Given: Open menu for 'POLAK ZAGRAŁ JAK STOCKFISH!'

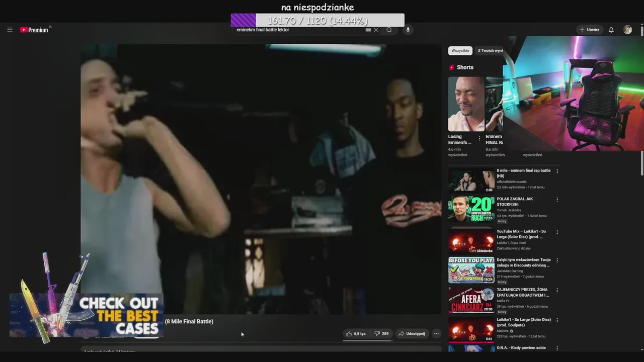Looking at the screenshot, I should click(x=557, y=200).
